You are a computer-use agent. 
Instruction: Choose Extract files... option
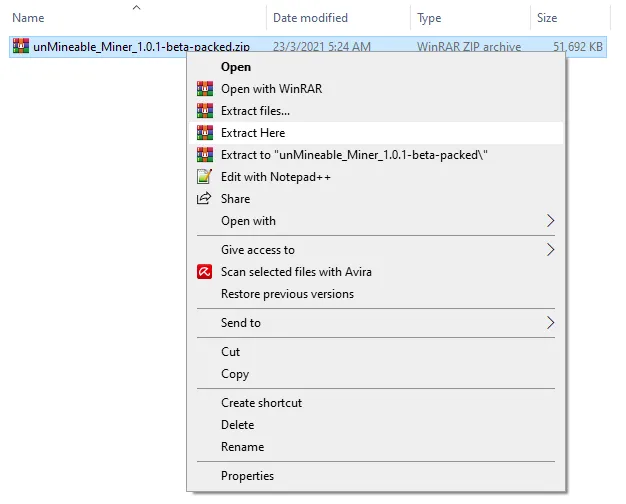click(376, 111)
